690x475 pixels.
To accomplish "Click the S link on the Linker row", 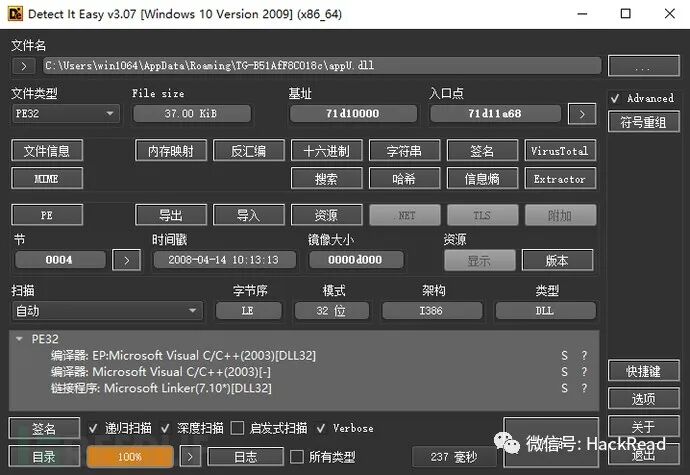I will pos(565,388).
